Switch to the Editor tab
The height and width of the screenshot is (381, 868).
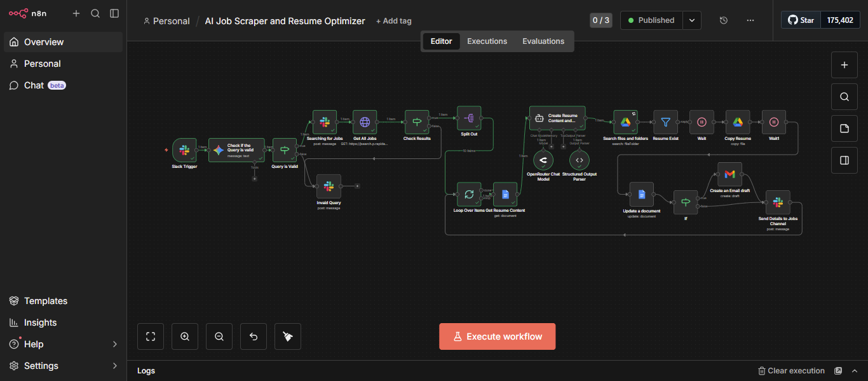coord(442,41)
